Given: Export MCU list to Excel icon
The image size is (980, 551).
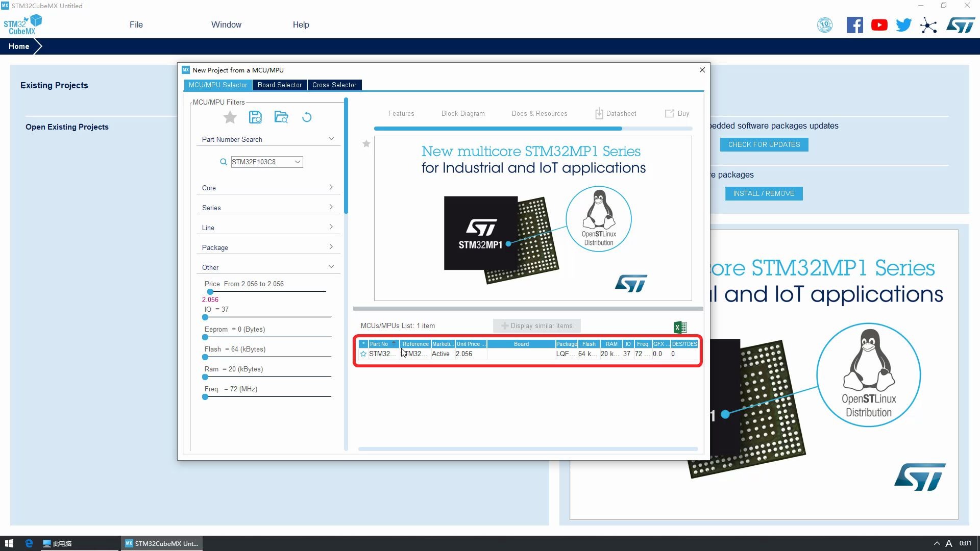Looking at the screenshot, I should (x=680, y=327).
